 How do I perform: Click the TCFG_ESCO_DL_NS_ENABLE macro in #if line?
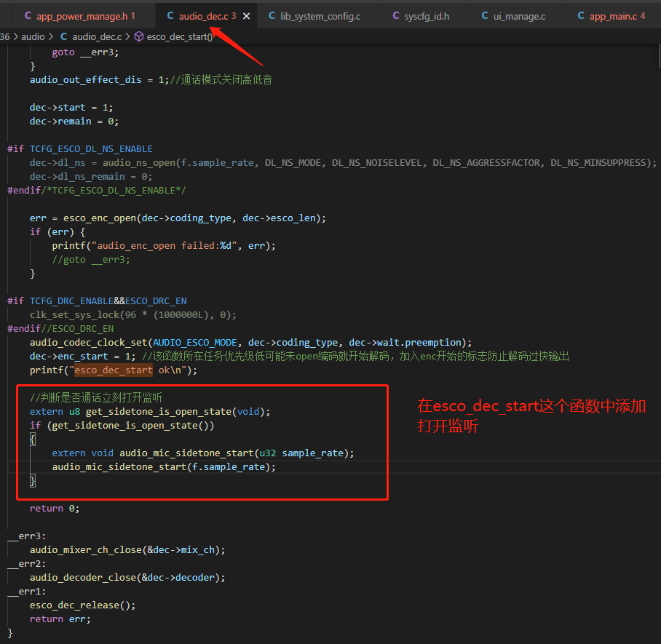point(91,148)
